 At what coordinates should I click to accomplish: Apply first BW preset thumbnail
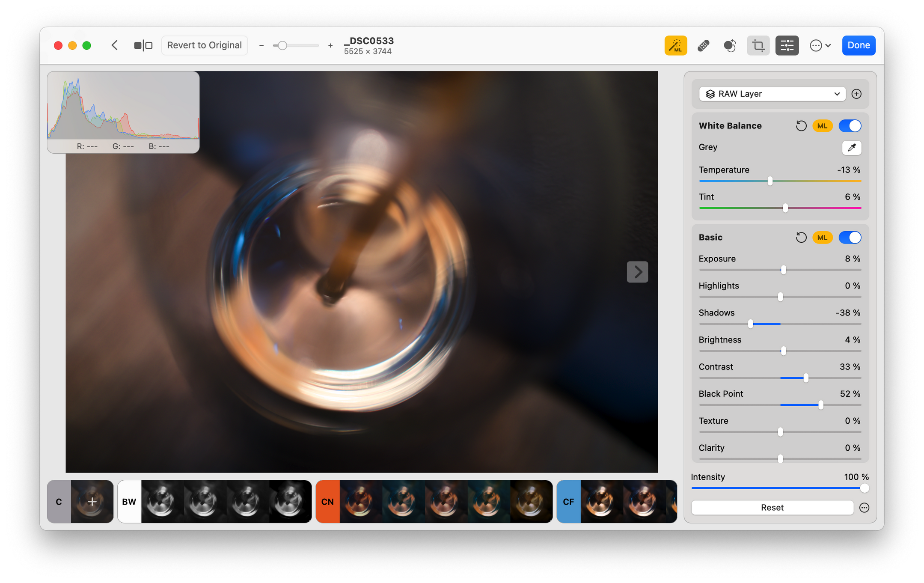coord(163,502)
